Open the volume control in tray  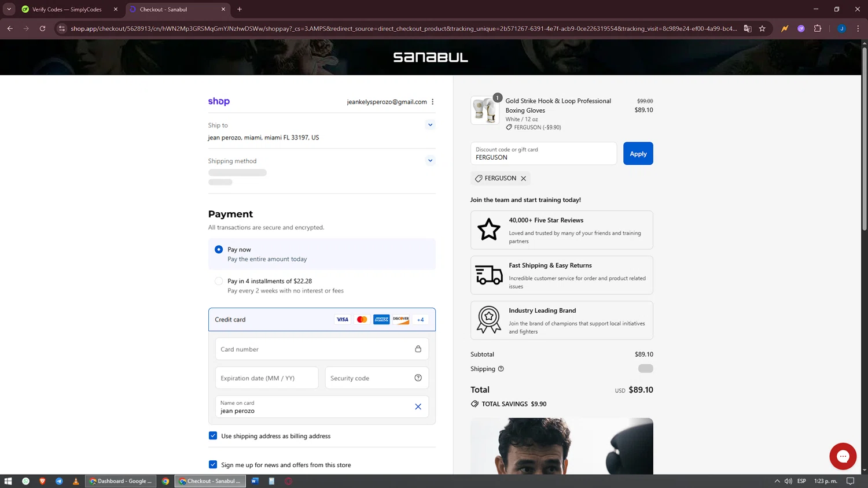788,481
